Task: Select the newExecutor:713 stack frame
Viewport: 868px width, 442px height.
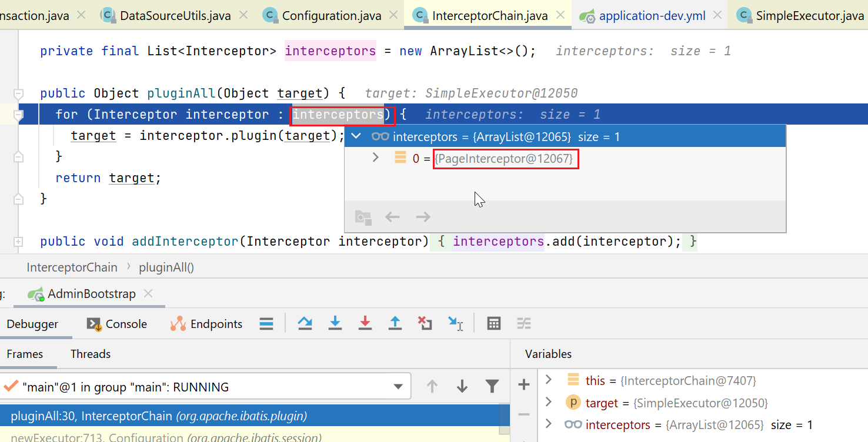Action: [165, 437]
